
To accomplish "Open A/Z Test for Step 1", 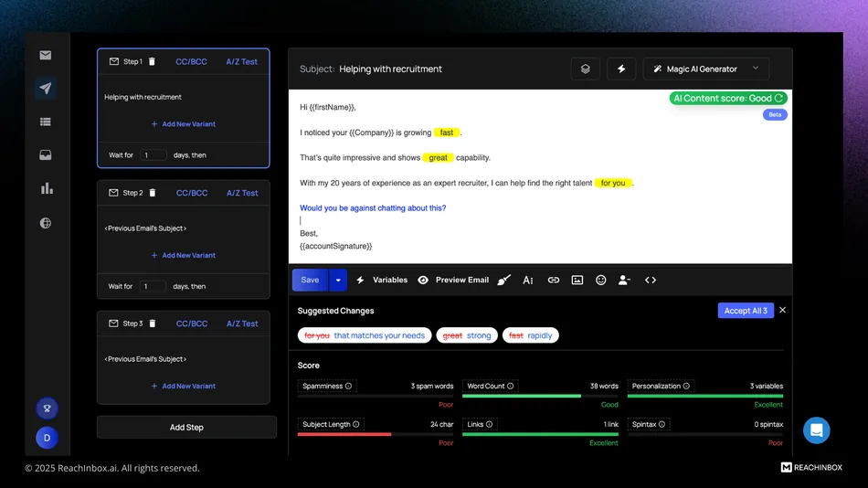I will point(242,61).
